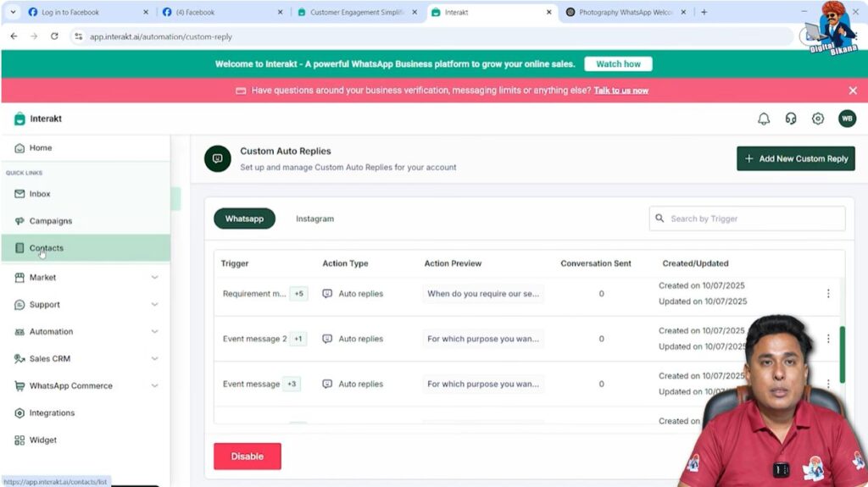Switch to Log in to Facebook tab
This screenshot has height=487, width=868.
(x=88, y=12)
